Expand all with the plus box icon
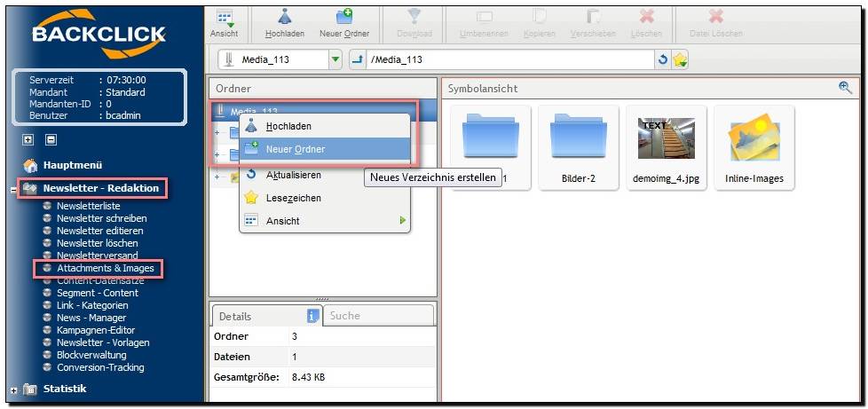 point(28,140)
